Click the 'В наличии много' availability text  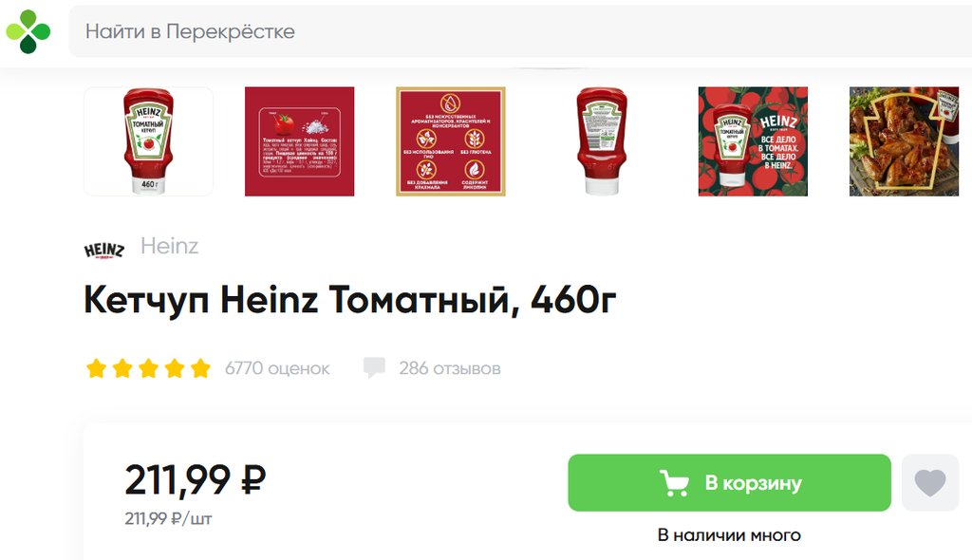point(729,534)
